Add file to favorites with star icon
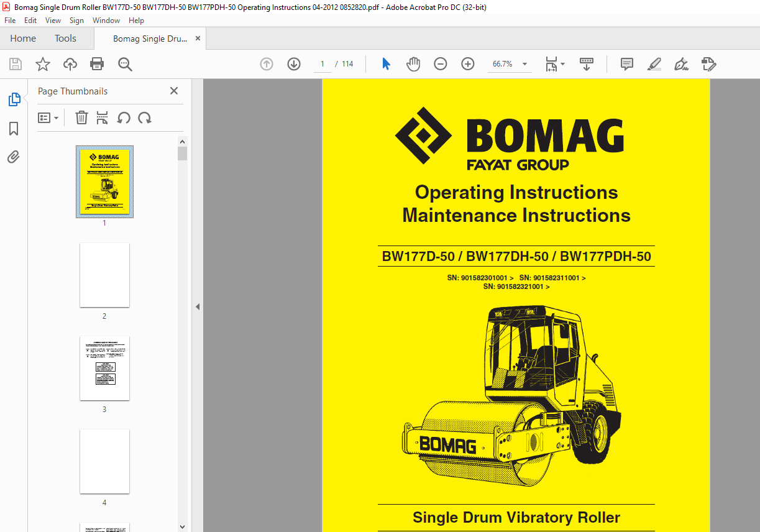Image resolution: width=760 pixels, height=532 pixels. coord(42,64)
